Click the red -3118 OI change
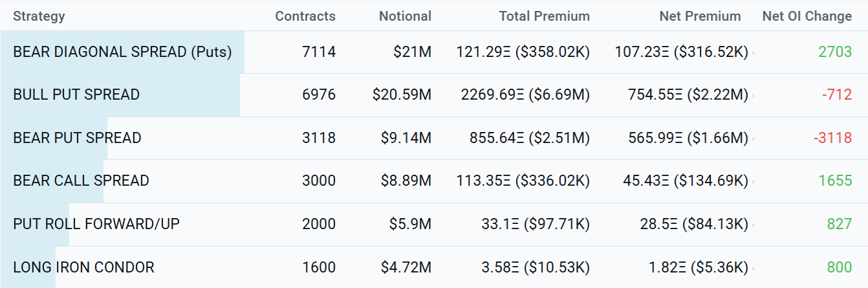Viewport: 868px width, 288px height. 837,138
